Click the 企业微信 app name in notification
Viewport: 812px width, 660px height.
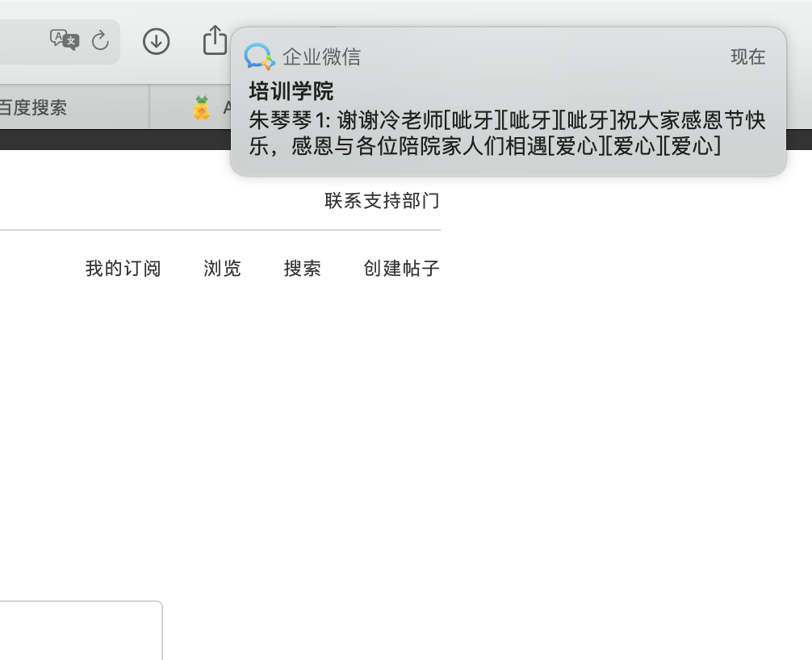coord(321,56)
